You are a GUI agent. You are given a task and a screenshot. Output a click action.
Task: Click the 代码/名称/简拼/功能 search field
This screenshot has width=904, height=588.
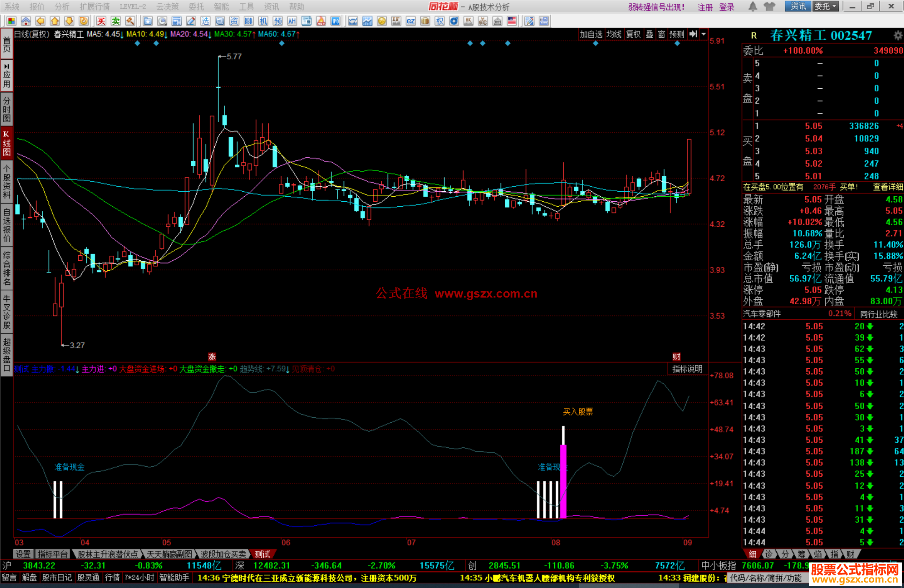coord(765,578)
